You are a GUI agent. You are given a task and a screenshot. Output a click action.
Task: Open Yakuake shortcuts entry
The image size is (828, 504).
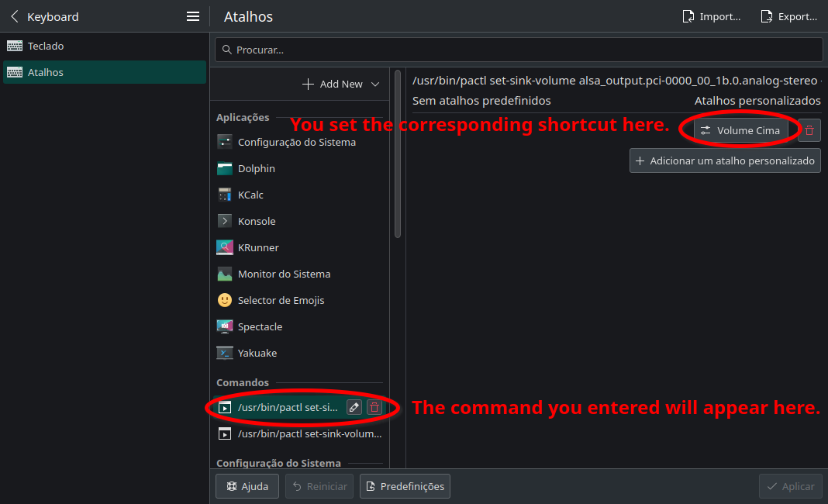click(257, 353)
